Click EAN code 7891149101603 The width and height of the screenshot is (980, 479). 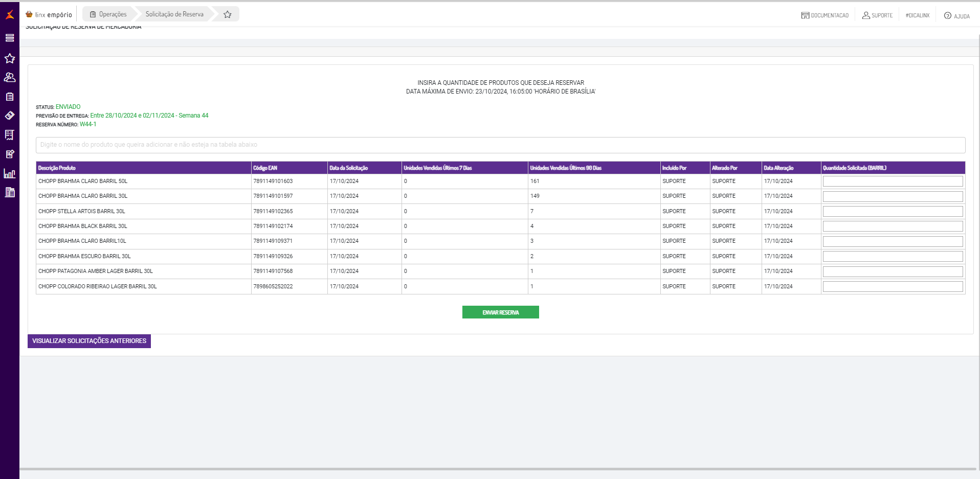(x=273, y=181)
